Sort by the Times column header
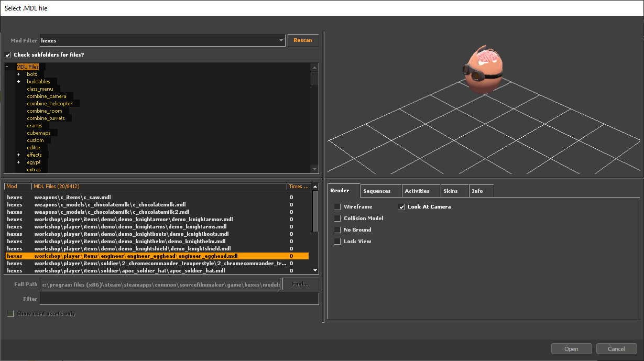644x361 pixels. (x=299, y=187)
